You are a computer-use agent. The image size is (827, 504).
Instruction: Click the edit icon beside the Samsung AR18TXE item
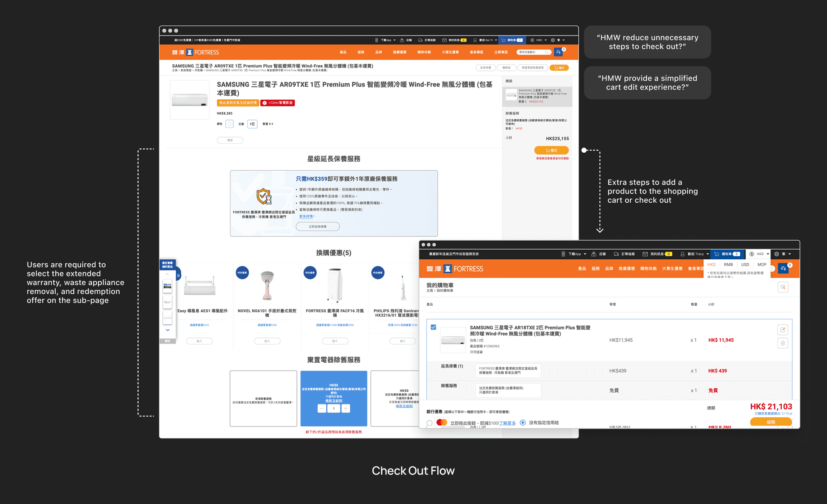[x=783, y=330]
